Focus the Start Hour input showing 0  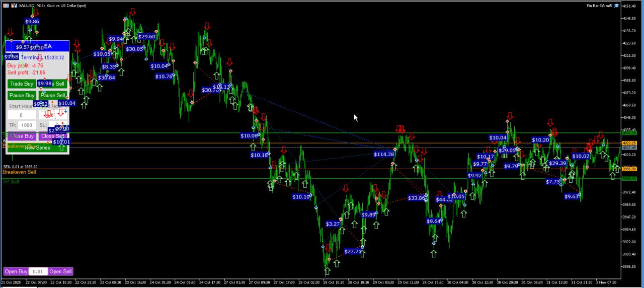21,115
